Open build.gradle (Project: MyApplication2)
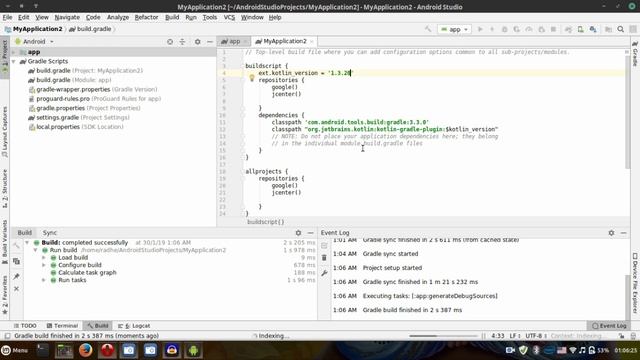The height and width of the screenshot is (360, 640). [85, 71]
